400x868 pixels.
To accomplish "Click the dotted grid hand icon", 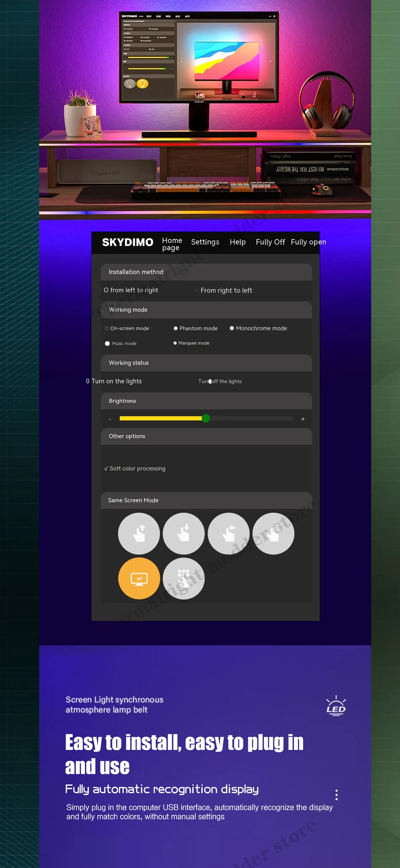I will coord(184,578).
